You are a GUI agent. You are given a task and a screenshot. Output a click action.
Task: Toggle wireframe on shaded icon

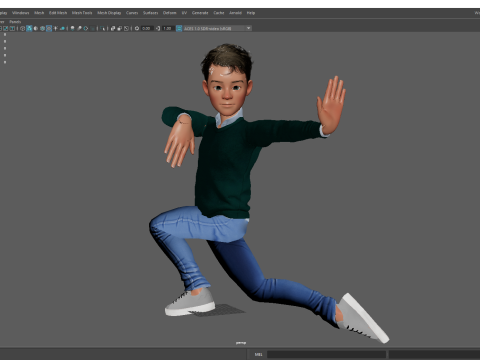click(42, 28)
